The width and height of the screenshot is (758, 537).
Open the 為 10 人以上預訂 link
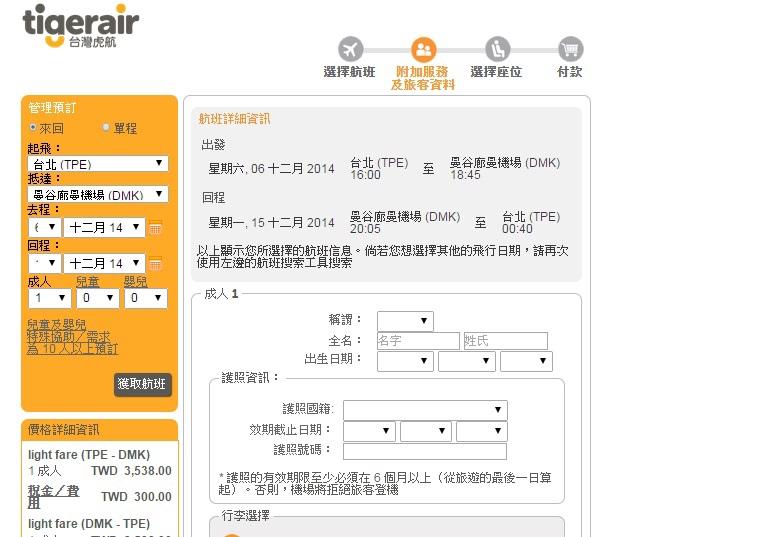(73, 348)
